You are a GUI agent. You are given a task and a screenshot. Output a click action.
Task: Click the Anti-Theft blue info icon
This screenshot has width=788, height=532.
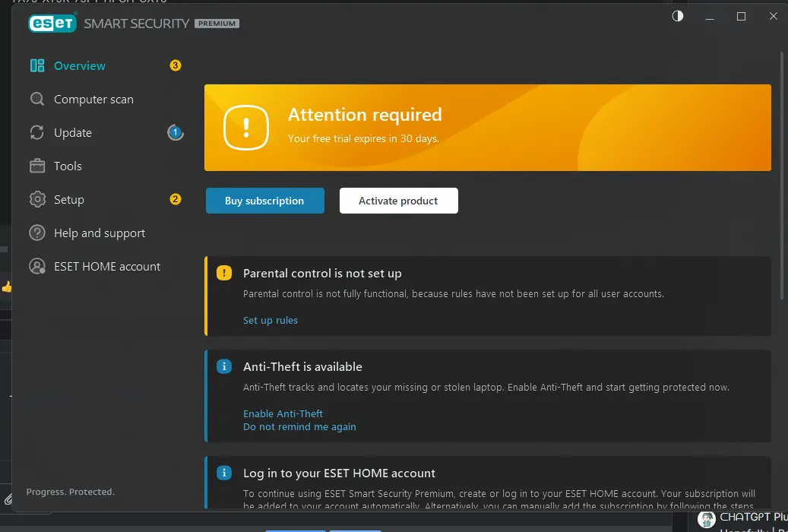(224, 366)
